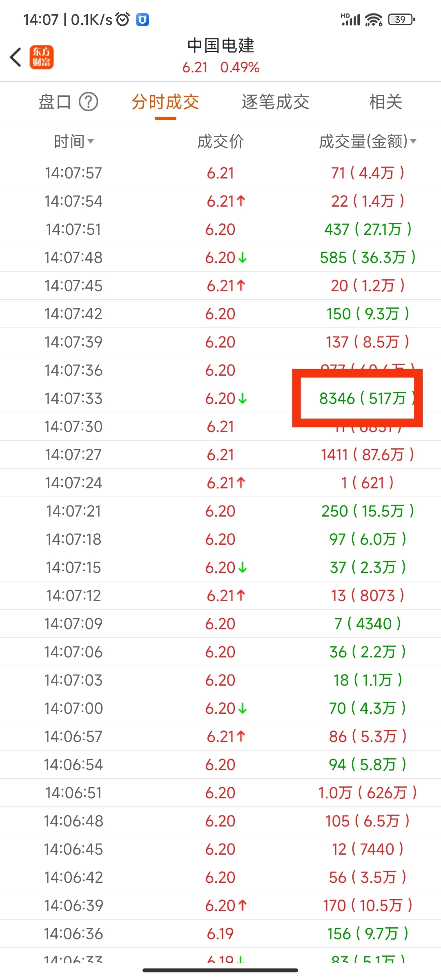Tap volume 1.0万 ( 626万 )
The width and height of the screenshot is (441, 980).
(367, 793)
